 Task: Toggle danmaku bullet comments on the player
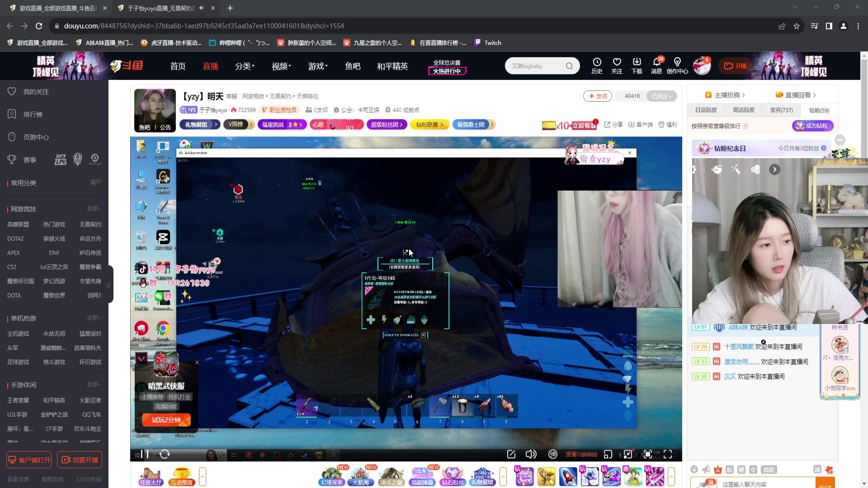(552, 454)
